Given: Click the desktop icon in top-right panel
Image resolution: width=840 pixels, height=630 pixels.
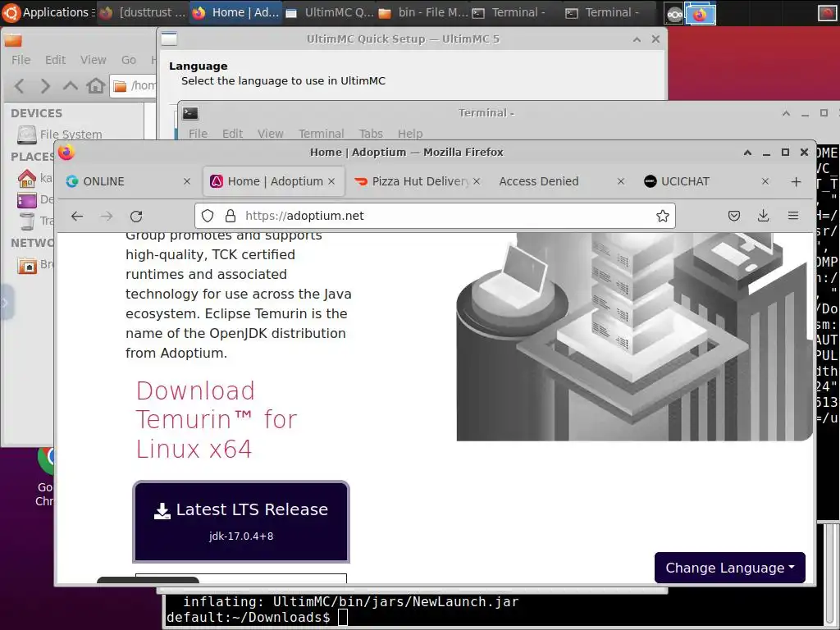Looking at the screenshot, I should tap(827, 13).
